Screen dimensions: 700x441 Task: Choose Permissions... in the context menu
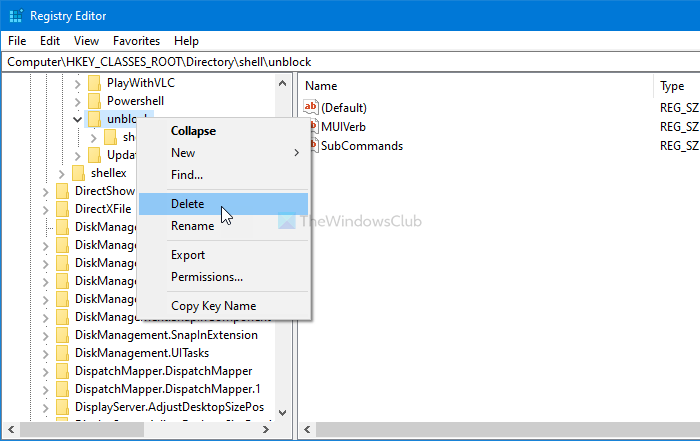click(223, 277)
